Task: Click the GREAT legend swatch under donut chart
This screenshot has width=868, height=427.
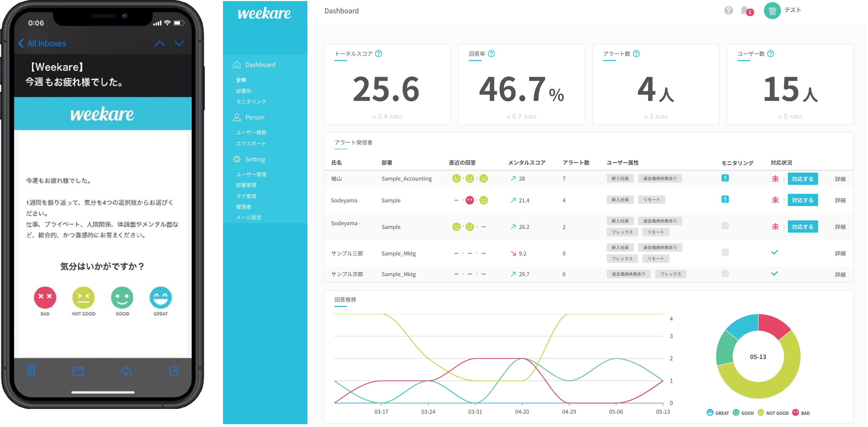Action: 710,412
